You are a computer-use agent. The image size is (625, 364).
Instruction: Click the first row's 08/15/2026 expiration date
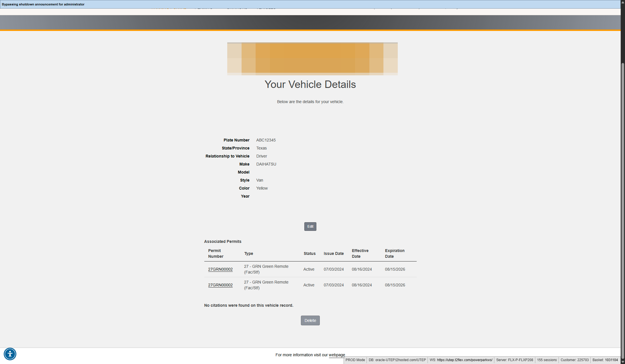point(395,269)
